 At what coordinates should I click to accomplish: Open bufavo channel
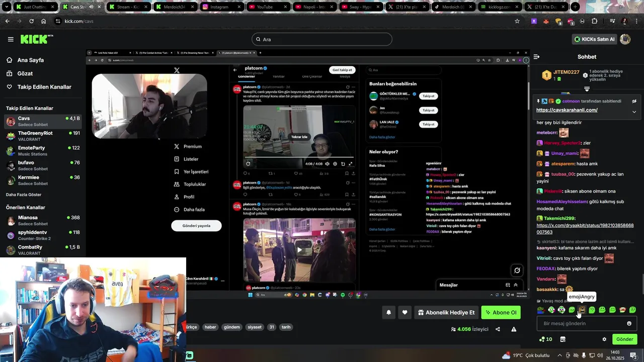43,165
